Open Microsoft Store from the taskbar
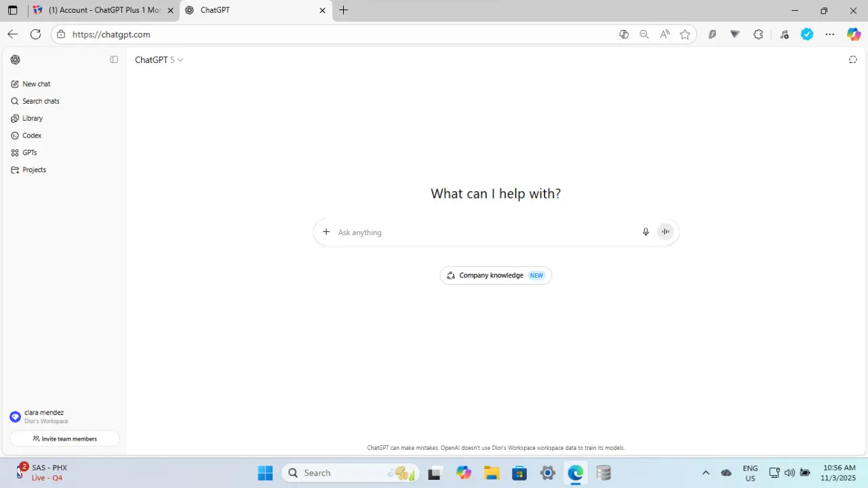Screen dimensions: 868x488 [x=519, y=472]
